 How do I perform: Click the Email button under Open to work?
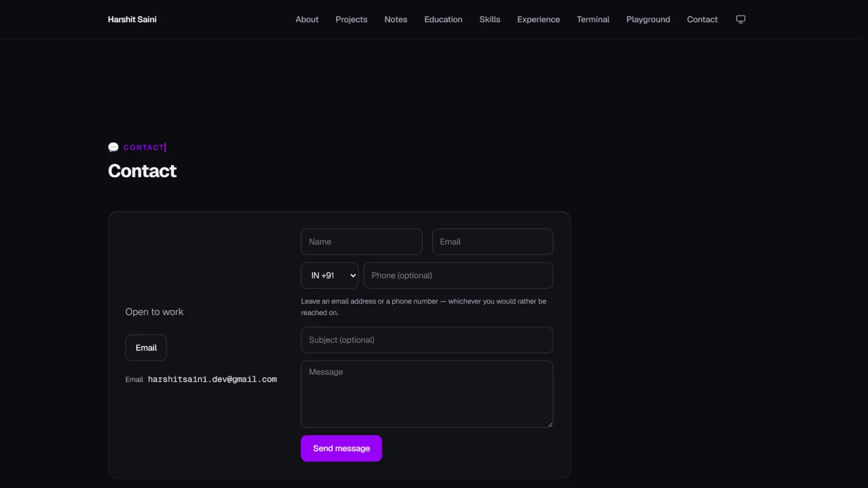point(146,348)
